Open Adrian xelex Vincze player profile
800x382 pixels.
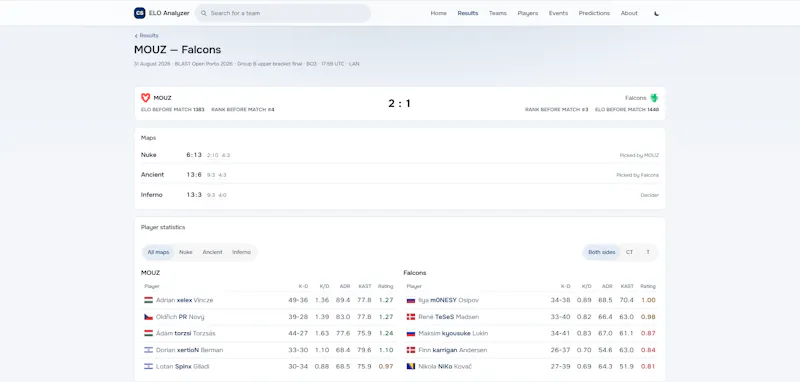coord(185,300)
